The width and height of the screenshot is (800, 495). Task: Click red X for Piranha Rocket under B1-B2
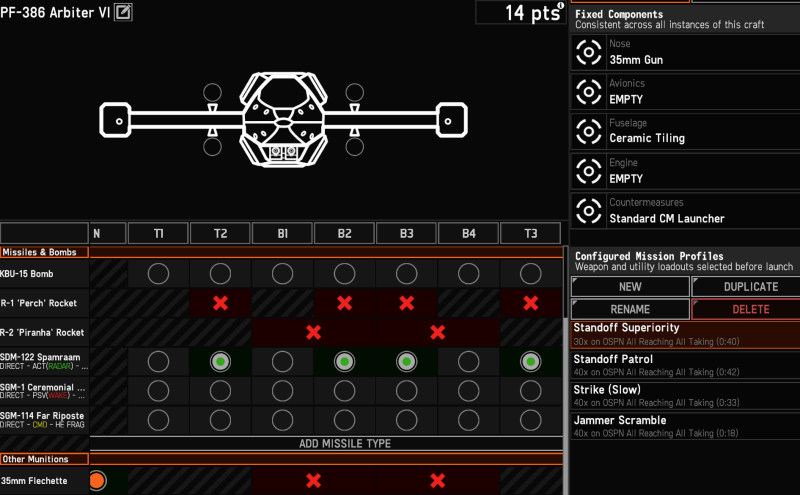click(x=313, y=332)
